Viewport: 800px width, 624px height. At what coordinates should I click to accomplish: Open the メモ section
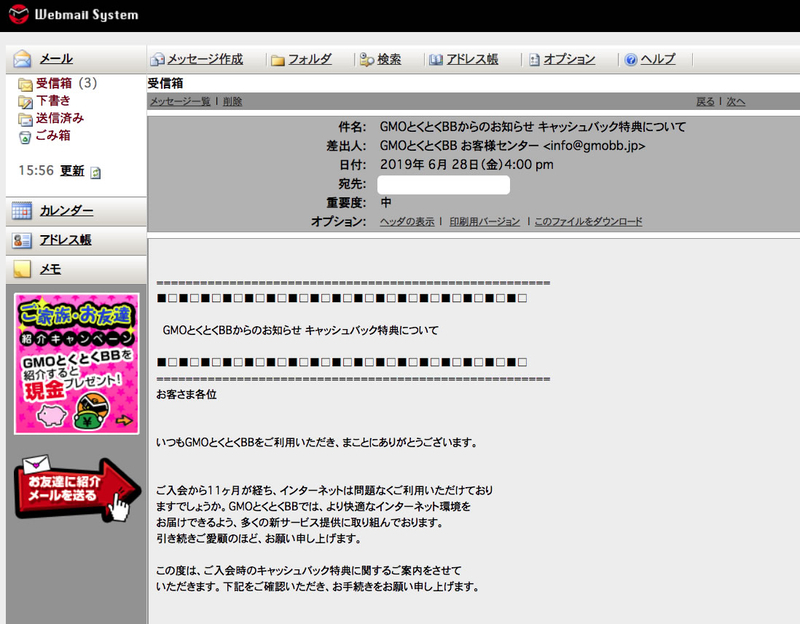51,269
